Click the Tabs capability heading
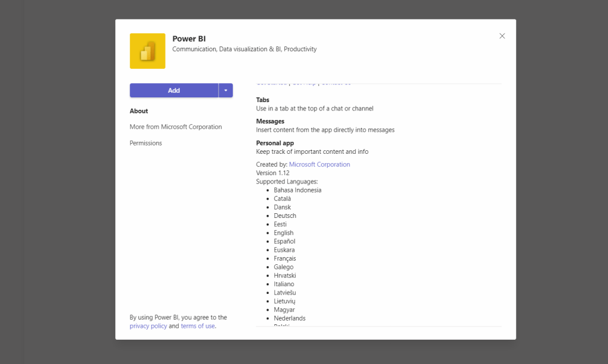The width and height of the screenshot is (608, 364). [x=262, y=100]
